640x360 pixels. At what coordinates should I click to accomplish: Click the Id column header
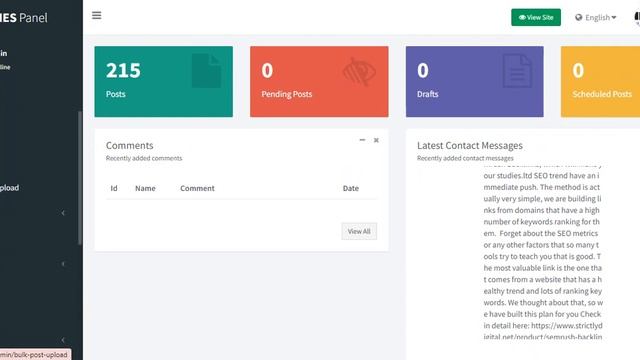tap(114, 188)
